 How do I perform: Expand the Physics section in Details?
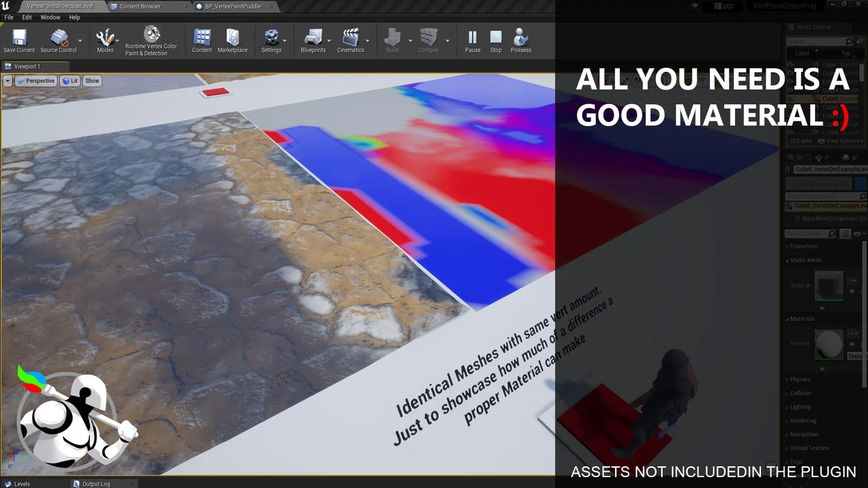(x=802, y=379)
